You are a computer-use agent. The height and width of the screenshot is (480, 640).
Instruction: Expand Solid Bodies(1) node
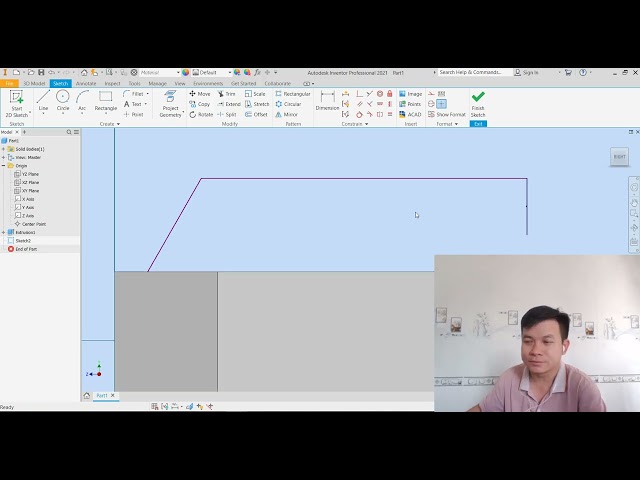pos(4,149)
